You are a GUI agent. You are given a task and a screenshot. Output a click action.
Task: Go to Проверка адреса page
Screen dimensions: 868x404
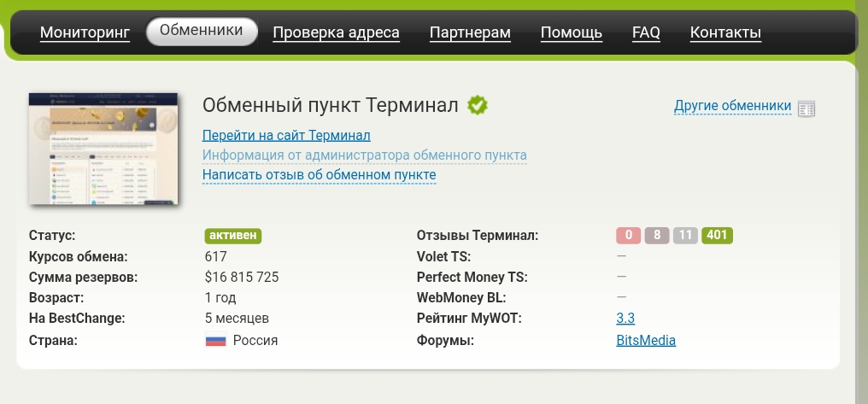click(x=336, y=32)
